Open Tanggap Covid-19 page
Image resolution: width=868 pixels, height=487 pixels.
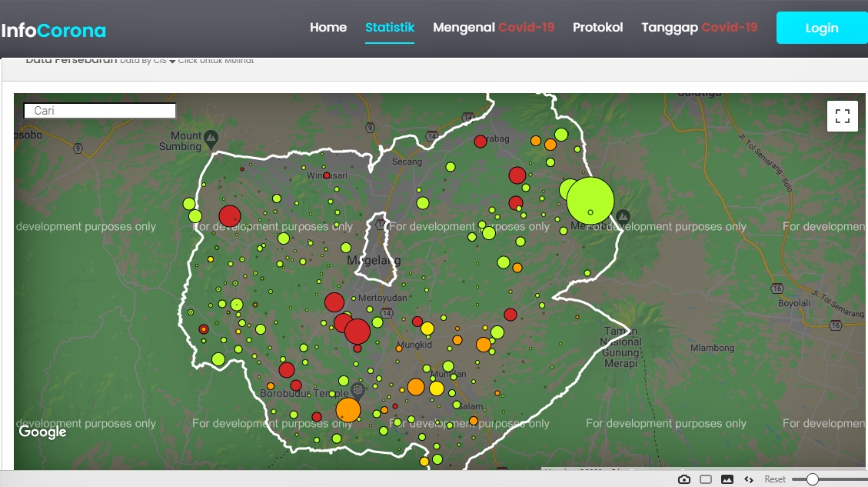coord(699,27)
